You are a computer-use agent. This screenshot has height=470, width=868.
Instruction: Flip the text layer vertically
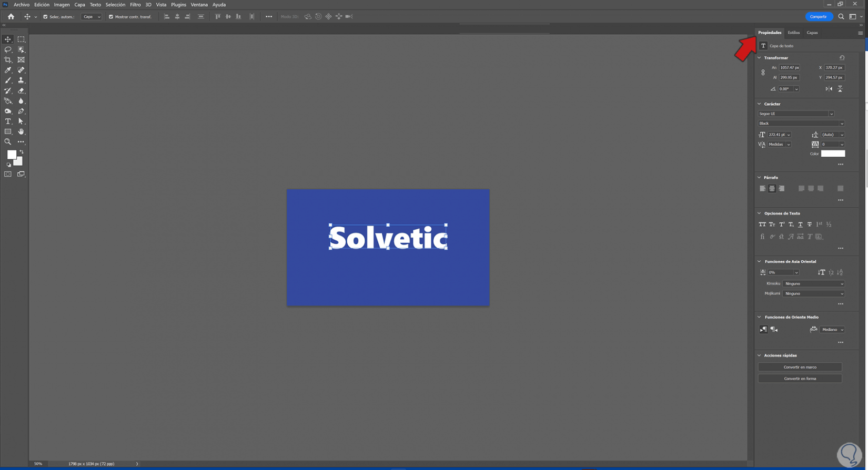840,89
